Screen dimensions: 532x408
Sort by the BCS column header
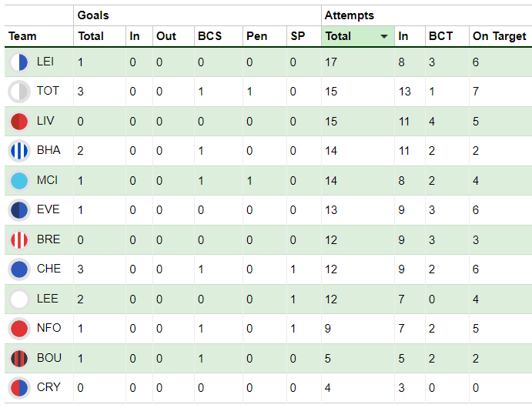click(x=209, y=36)
